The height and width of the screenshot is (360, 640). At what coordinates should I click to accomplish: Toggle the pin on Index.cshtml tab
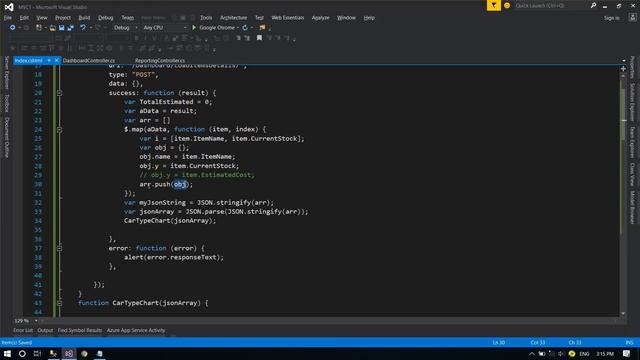[x=49, y=60]
